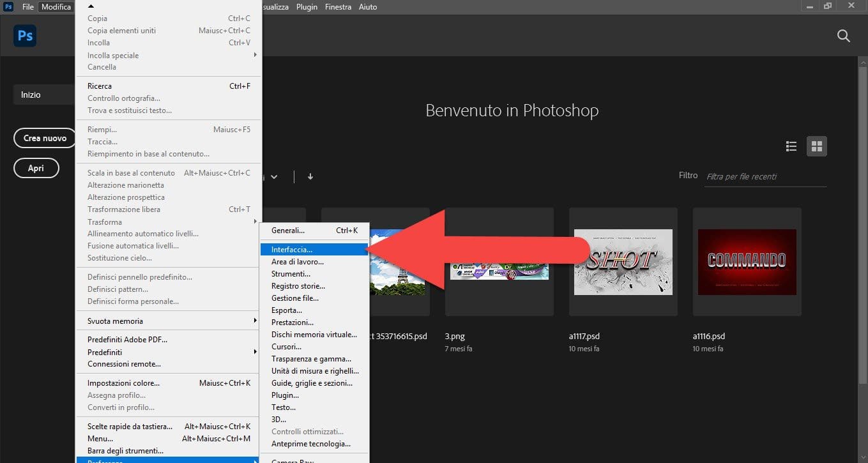Open Gestione file... preferences
This screenshot has height=463, width=868.
pyautogui.click(x=314, y=298)
